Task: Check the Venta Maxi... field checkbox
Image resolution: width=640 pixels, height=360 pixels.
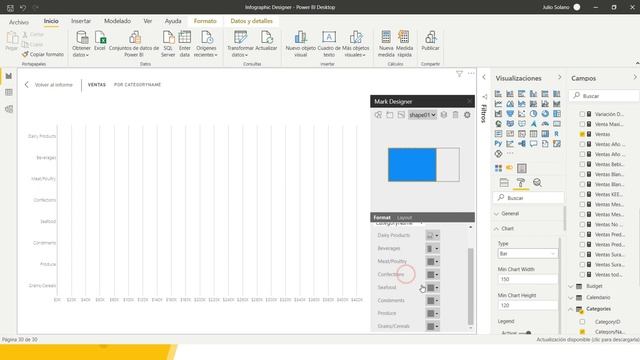Action: coord(582,124)
